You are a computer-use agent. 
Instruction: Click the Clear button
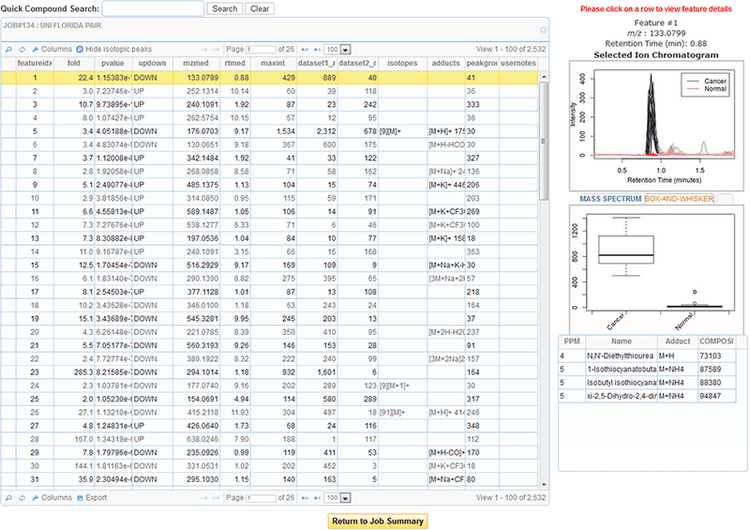click(x=259, y=8)
